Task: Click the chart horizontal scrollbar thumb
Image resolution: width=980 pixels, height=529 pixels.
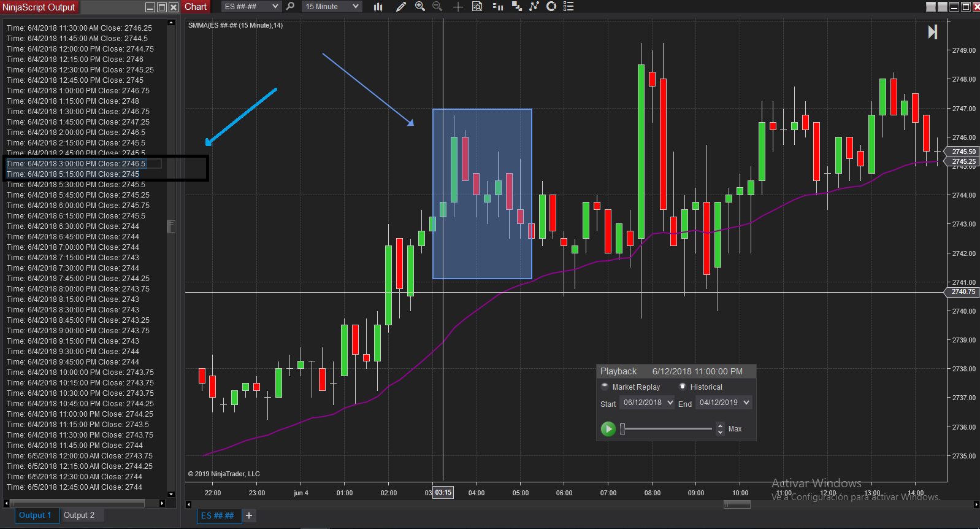Action: [737, 504]
